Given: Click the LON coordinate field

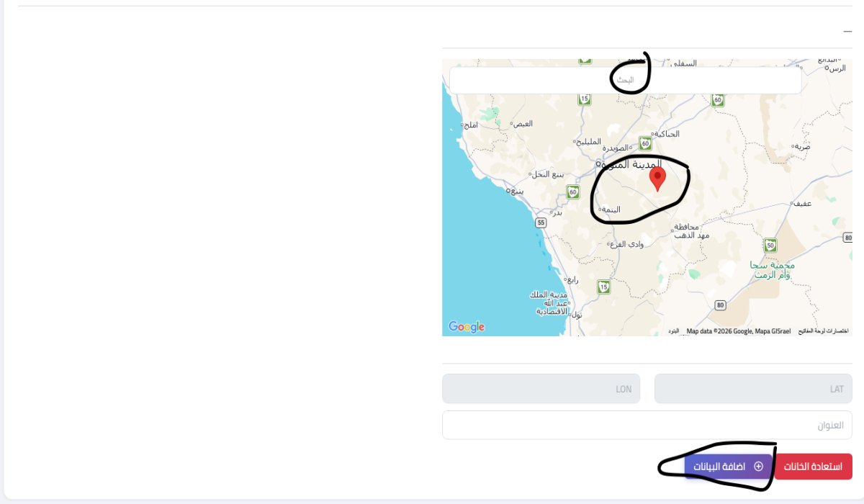Looking at the screenshot, I should pos(541,389).
